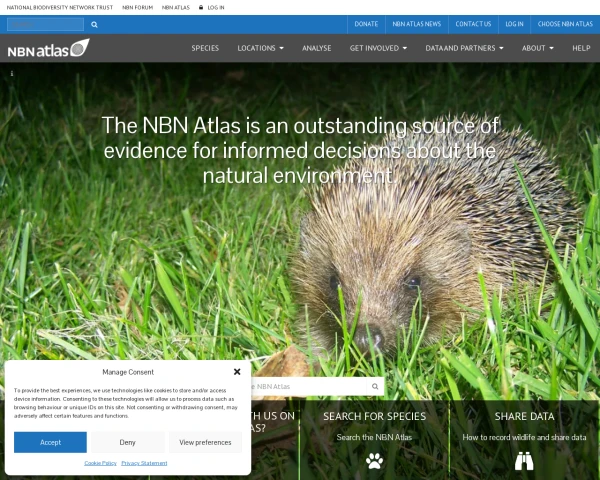Open the Species menu item
600x480 pixels.
[205, 48]
